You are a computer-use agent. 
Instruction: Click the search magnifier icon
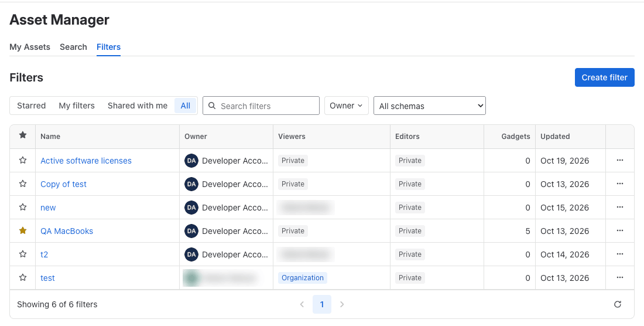212,106
